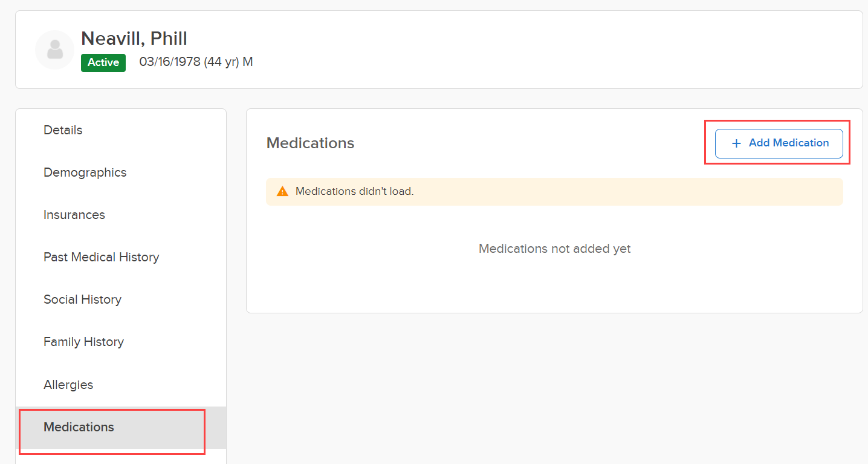Image resolution: width=868 pixels, height=464 pixels.
Task: Select the green Active status badge
Action: [x=103, y=62]
